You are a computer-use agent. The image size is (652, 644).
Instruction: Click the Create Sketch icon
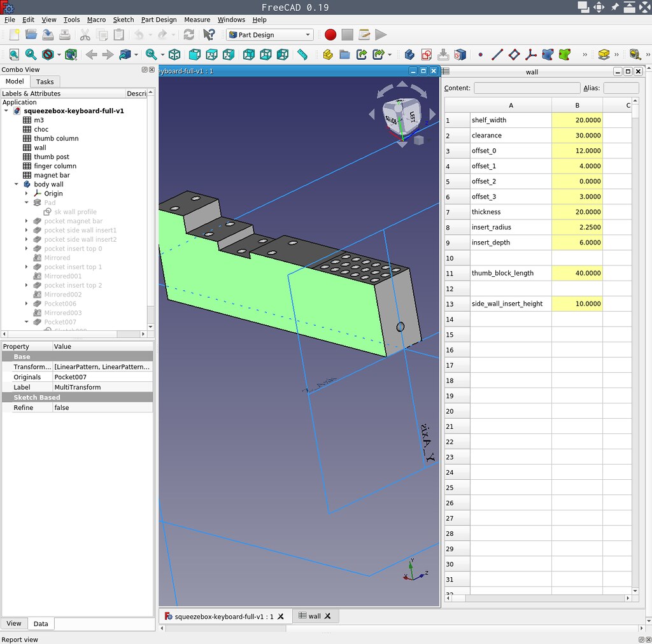coord(426,55)
